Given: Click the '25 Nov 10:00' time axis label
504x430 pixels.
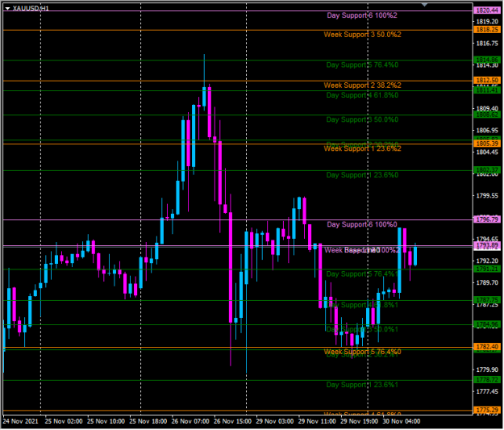Looking at the screenshot, I should pyautogui.click(x=106, y=421).
